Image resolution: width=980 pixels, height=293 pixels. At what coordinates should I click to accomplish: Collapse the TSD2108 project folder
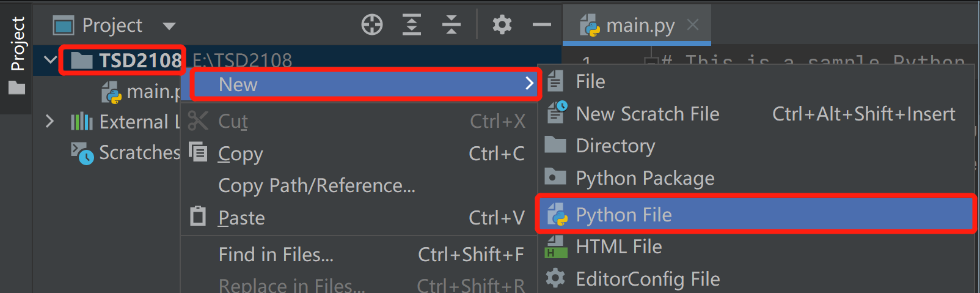click(x=50, y=60)
